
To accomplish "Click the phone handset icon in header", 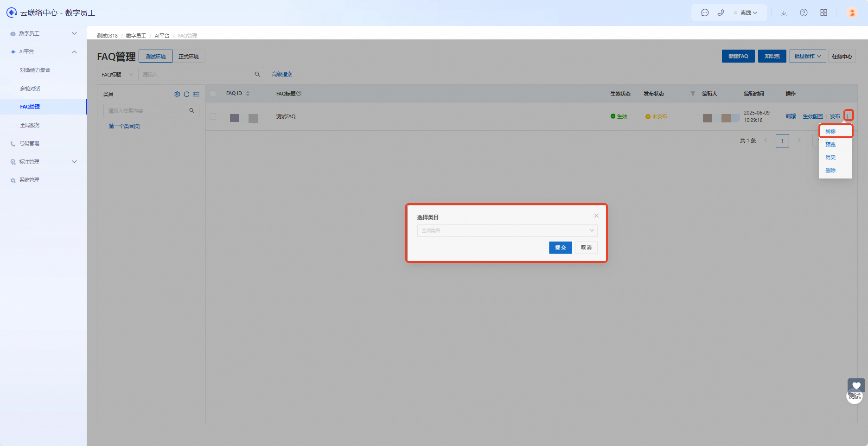I will tap(721, 13).
